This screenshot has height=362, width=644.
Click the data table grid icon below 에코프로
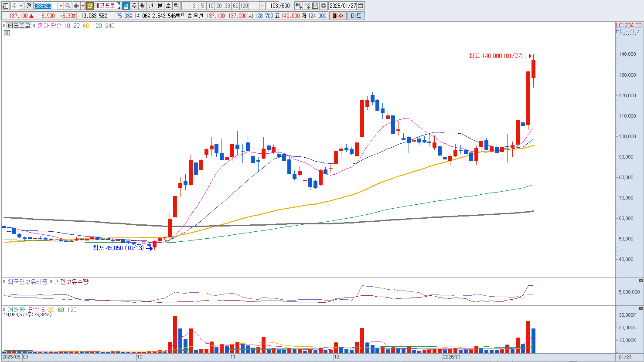7,33
